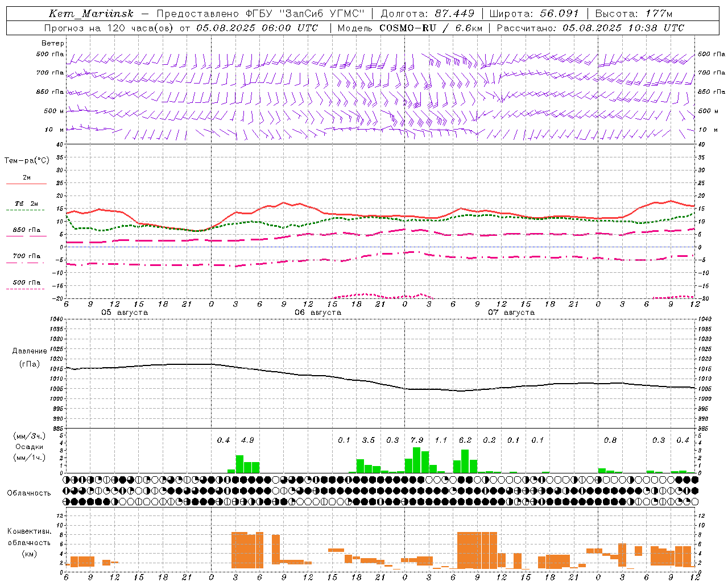Click the Долгота: 87.449 longitude value
Viewport: 728px width, 582px height.
(x=428, y=14)
